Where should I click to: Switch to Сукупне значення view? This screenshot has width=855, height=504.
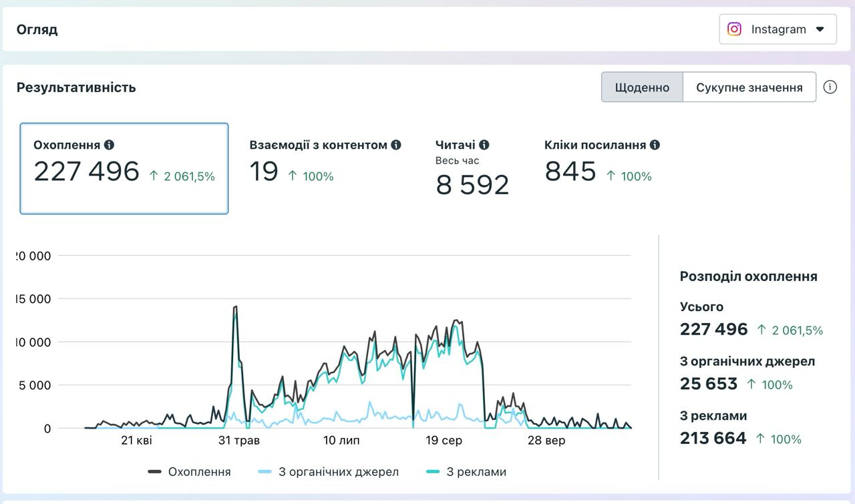pyautogui.click(x=749, y=87)
